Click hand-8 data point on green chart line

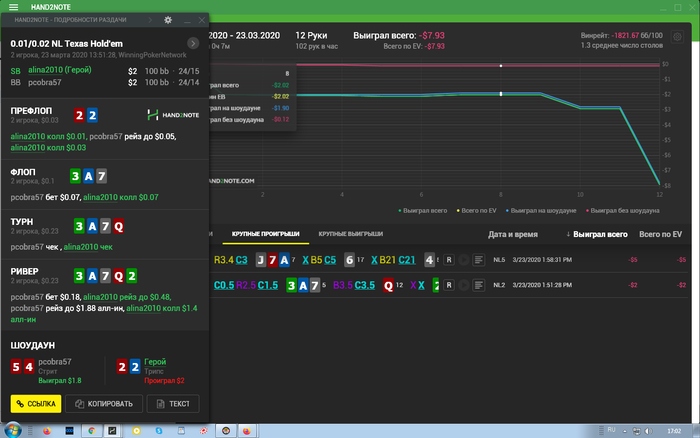click(501, 94)
